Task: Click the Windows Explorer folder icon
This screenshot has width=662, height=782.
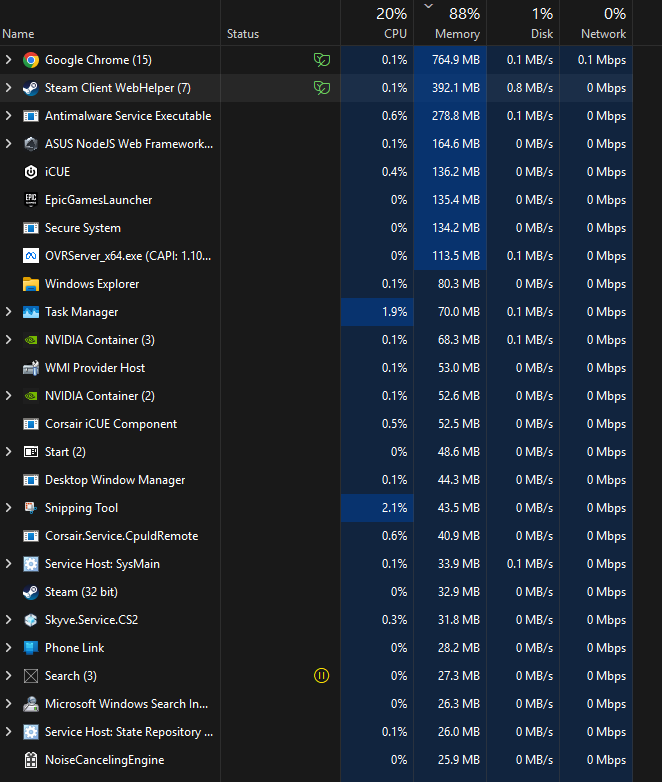Action: point(31,284)
